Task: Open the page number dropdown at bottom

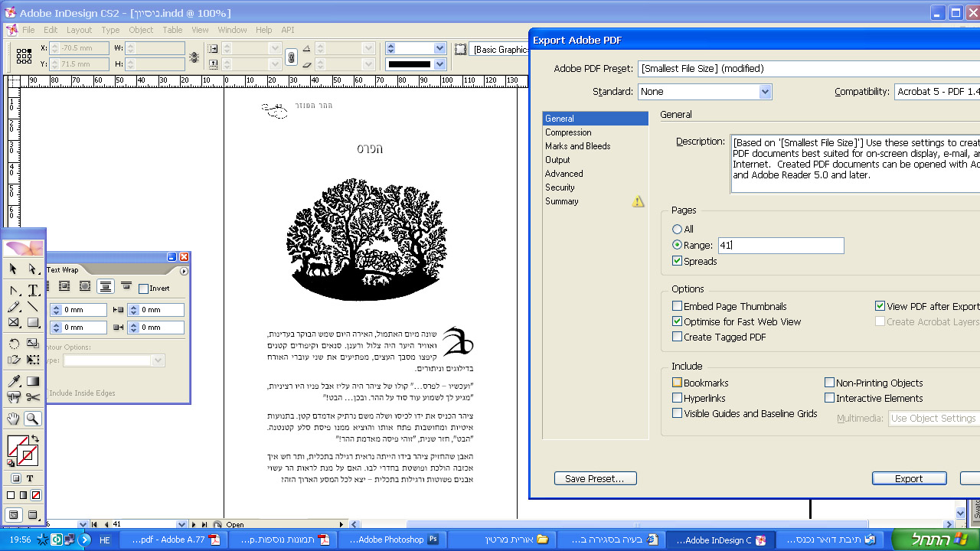Action: pyautogui.click(x=181, y=524)
